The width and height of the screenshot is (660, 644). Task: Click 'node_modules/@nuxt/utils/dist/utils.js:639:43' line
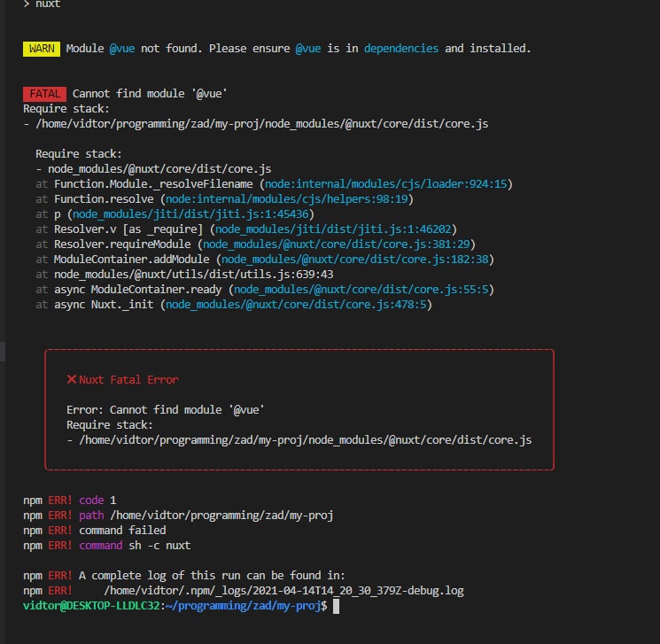(x=194, y=275)
